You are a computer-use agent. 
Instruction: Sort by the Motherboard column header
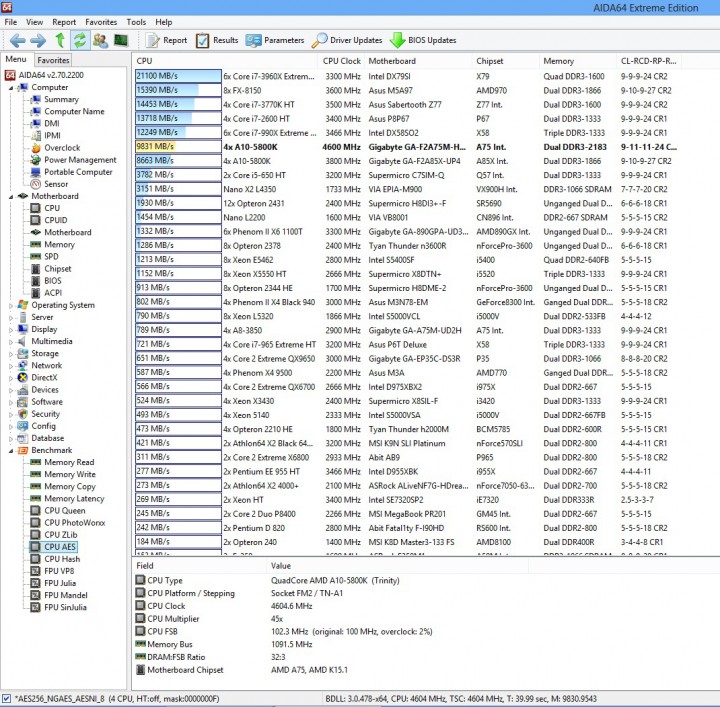coord(419,61)
